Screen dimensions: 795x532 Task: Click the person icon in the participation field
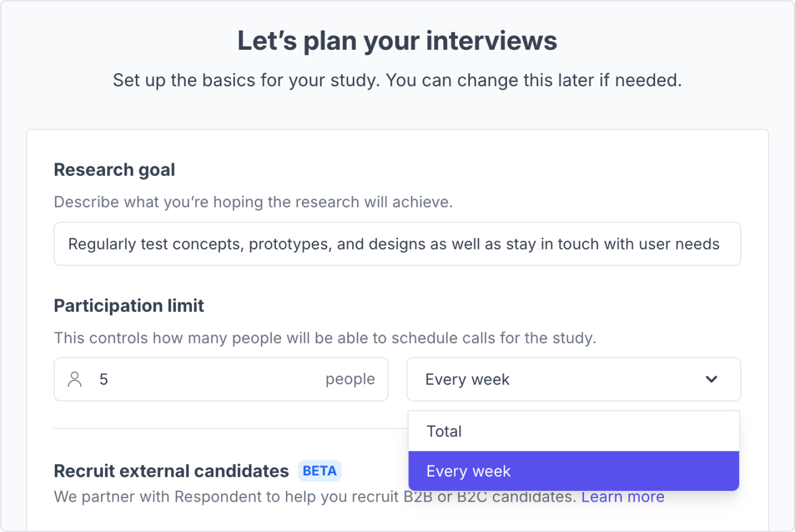75,379
